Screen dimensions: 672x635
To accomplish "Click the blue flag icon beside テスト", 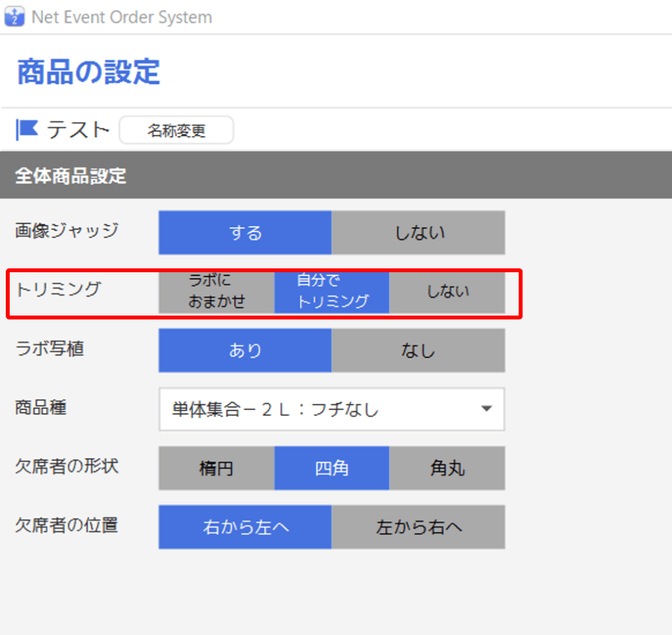I will pos(26,129).
